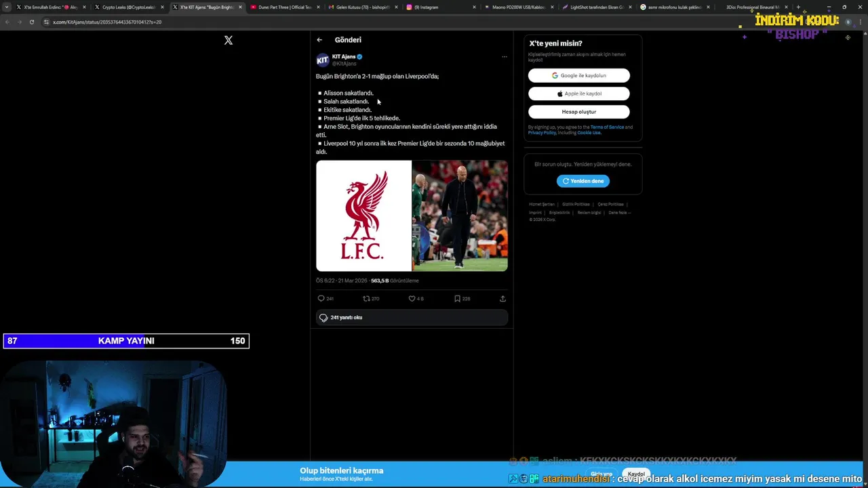This screenshot has width=868, height=488.
Task: Open the post's more options menu
Action: pyautogui.click(x=504, y=57)
